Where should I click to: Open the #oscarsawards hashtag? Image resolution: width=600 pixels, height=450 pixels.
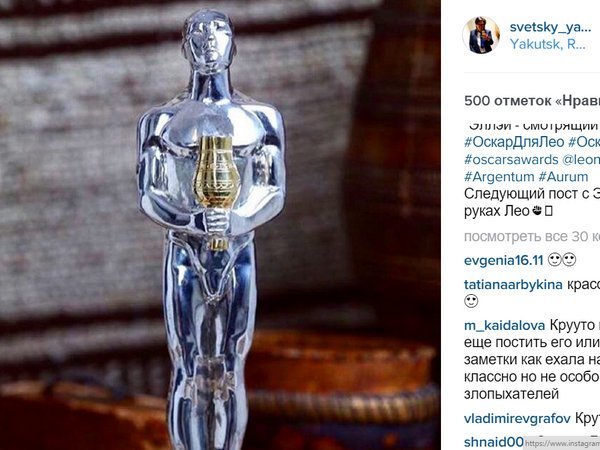[x=511, y=159]
